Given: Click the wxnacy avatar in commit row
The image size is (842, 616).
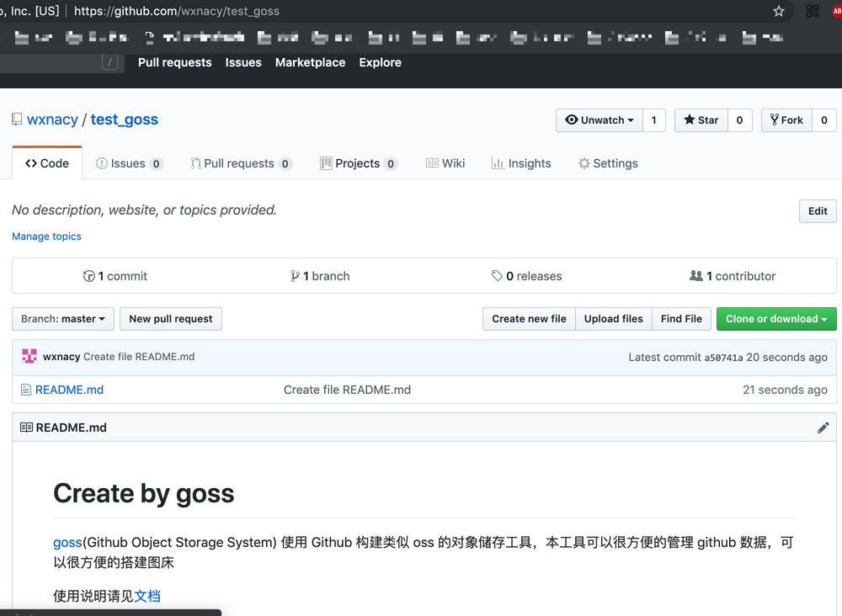Looking at the screenshot, I should coord(29,356).
